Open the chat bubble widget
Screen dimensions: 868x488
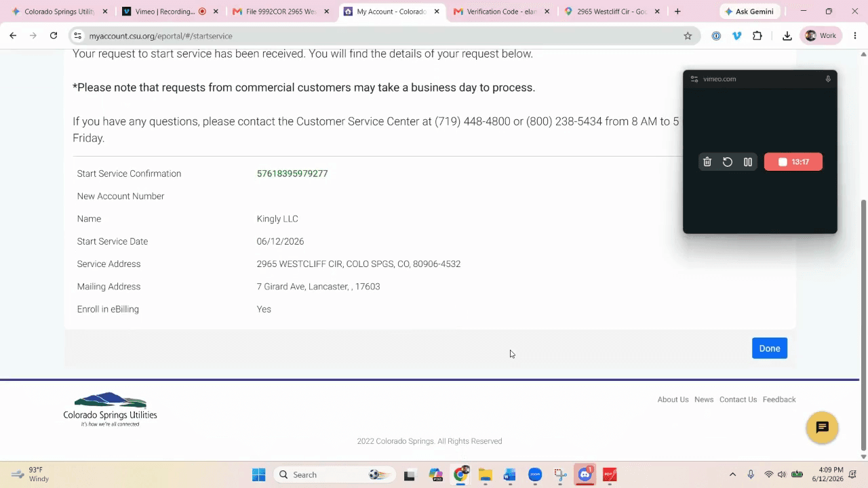tap(822, 428)
